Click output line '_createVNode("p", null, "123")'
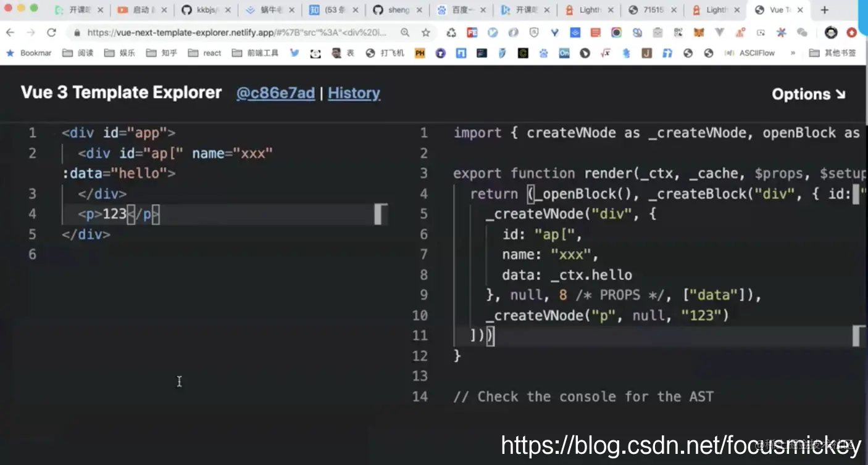The height and width of the screenshot is (465, 868). (x=607, y=316)
